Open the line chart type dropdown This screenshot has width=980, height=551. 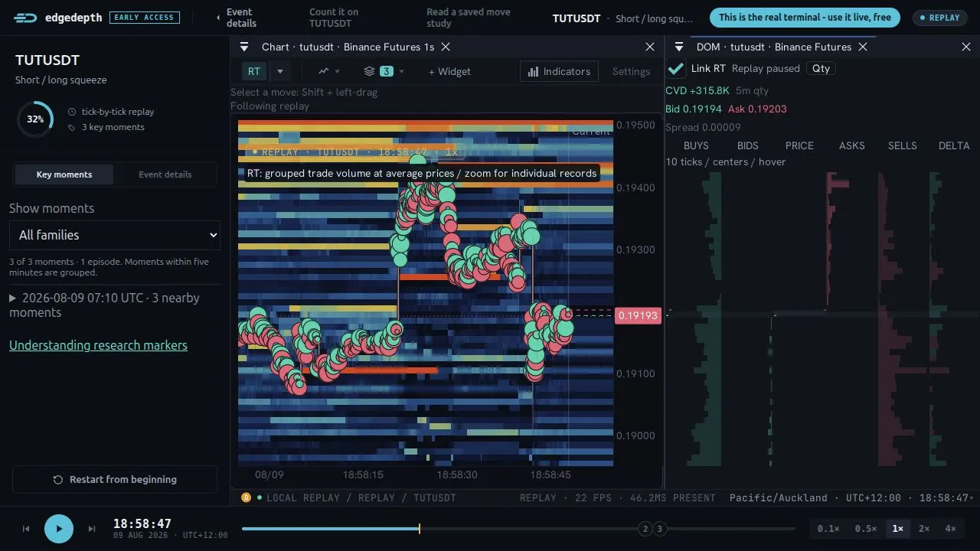click(330, 71)
